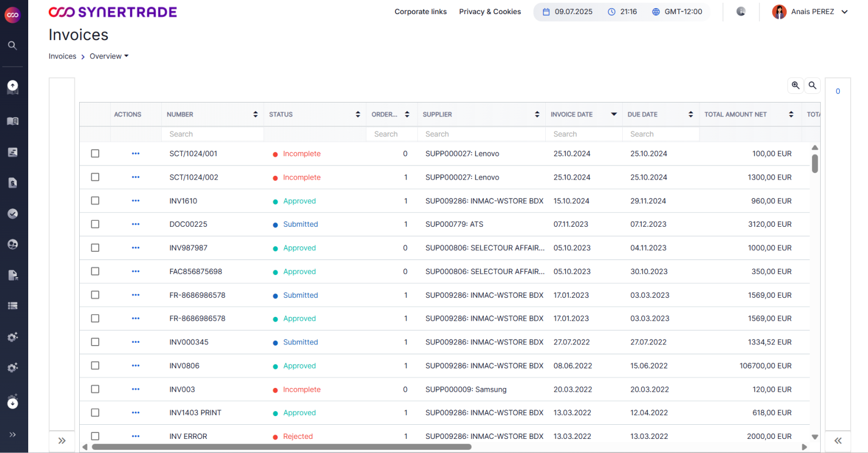Viewport: 868px width, 453px height.
Task: Tick checkbox for INV1403 PRINT row
Action: (x=95, y=412)
